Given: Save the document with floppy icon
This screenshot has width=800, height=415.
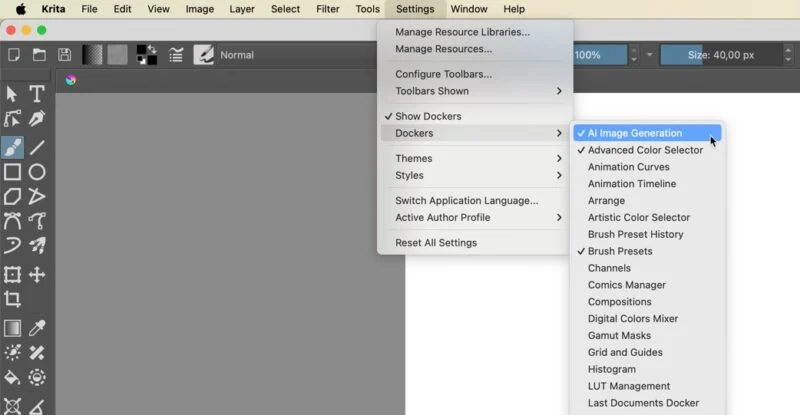Looking at the screenshot, I should 64,55.
